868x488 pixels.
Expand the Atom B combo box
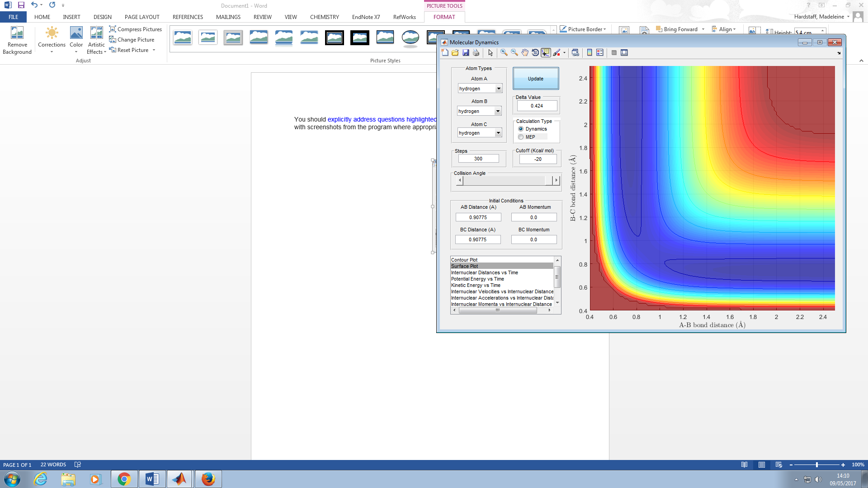pos(498,111)
